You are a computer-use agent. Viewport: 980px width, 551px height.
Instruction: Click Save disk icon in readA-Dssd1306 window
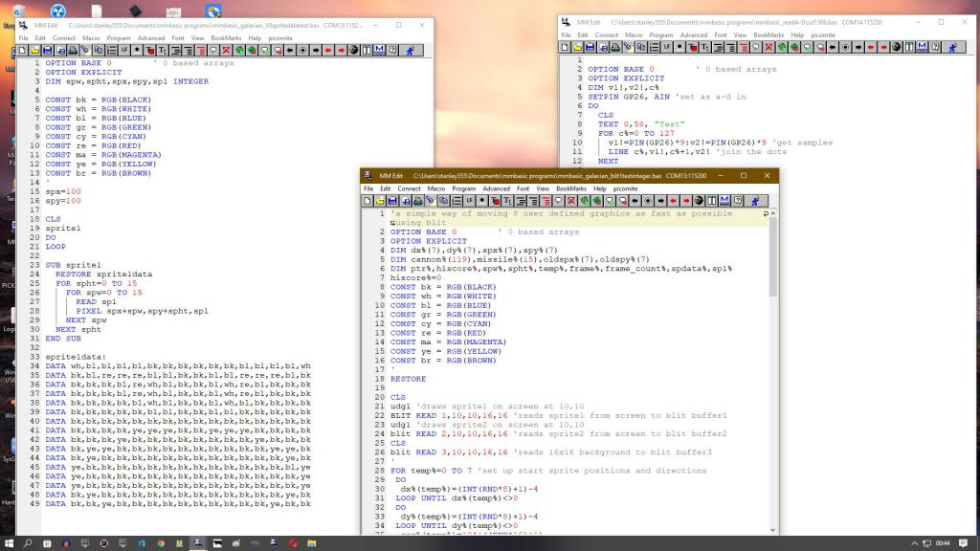pos(590,47)
